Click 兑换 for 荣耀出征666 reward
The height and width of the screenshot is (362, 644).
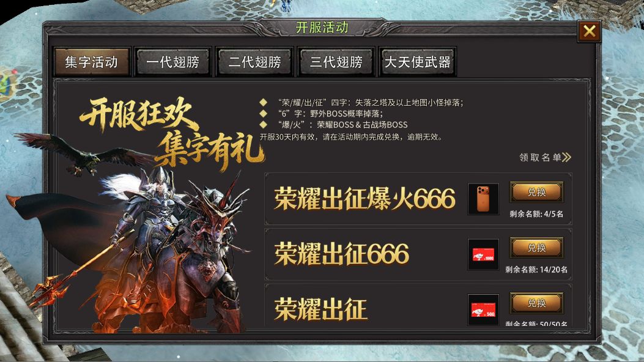tap(536, 248)
